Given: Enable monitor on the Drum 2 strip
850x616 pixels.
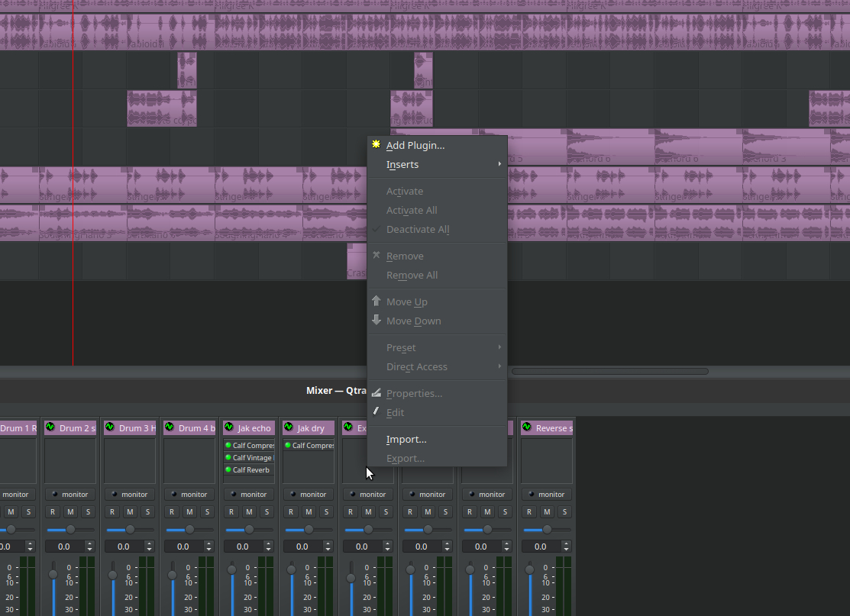Looking at the screenshot, I should click(x=70, y=494).
